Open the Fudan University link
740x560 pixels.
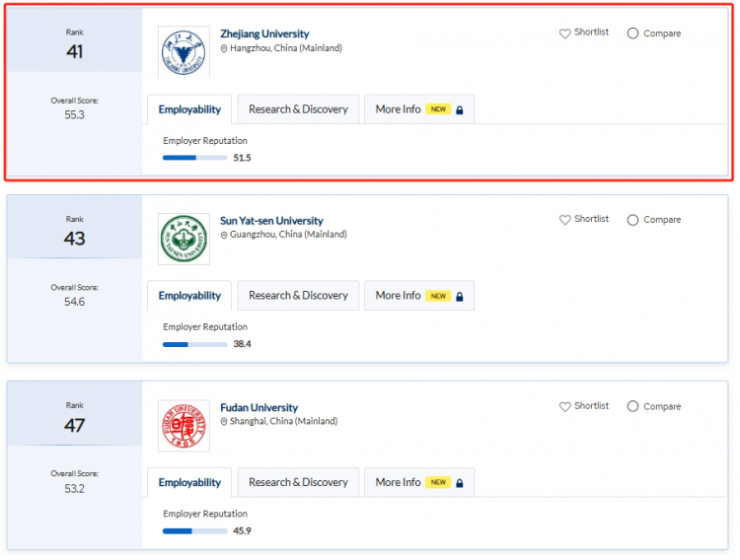pos(259,407)
